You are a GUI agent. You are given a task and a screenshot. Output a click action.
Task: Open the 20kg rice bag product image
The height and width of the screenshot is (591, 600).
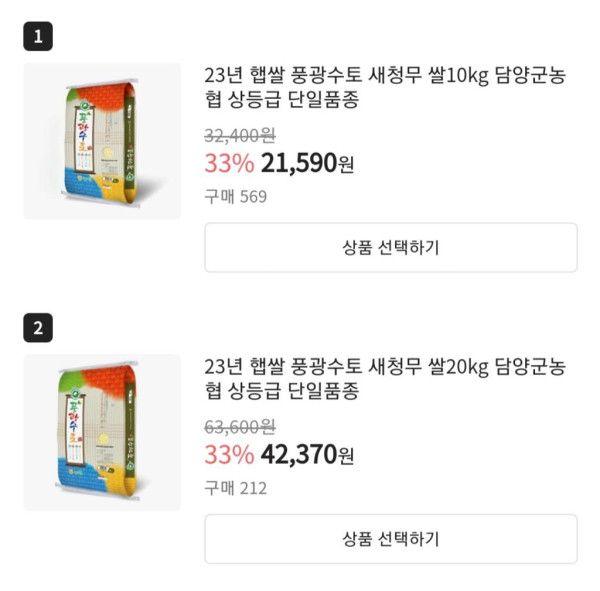point(102,432)
